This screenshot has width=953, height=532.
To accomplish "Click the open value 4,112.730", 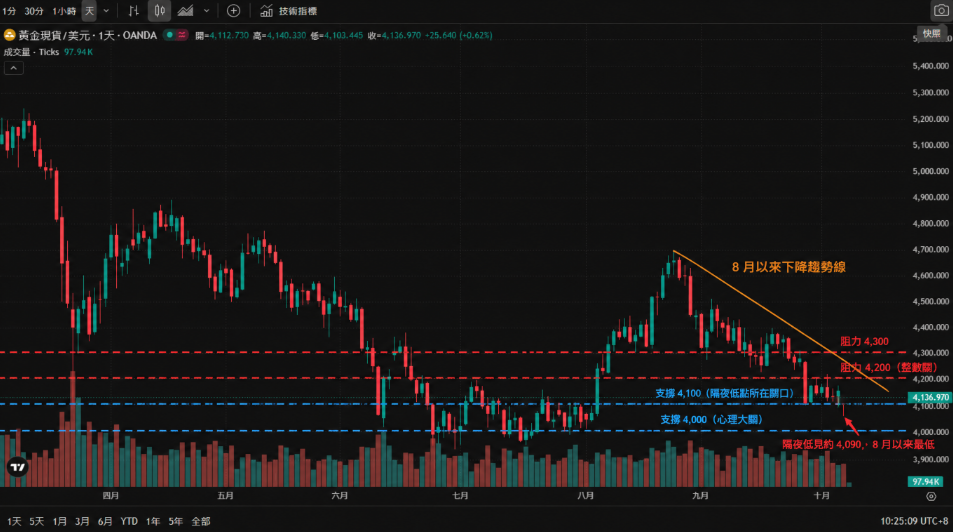I will (229, 35).
